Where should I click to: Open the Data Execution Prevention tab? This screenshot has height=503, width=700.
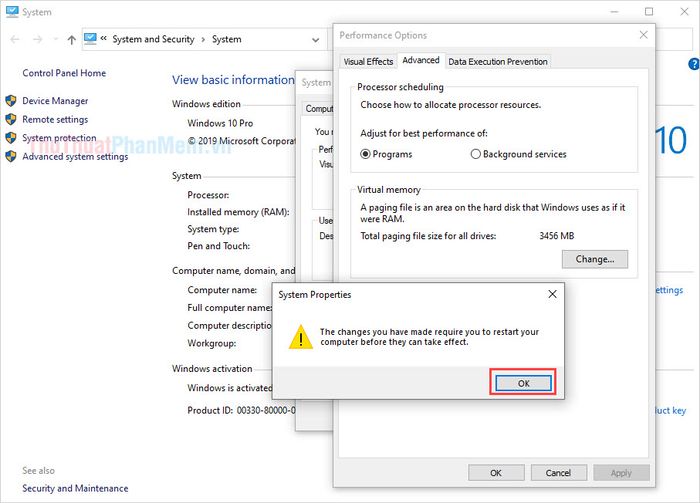click(498, 62)
